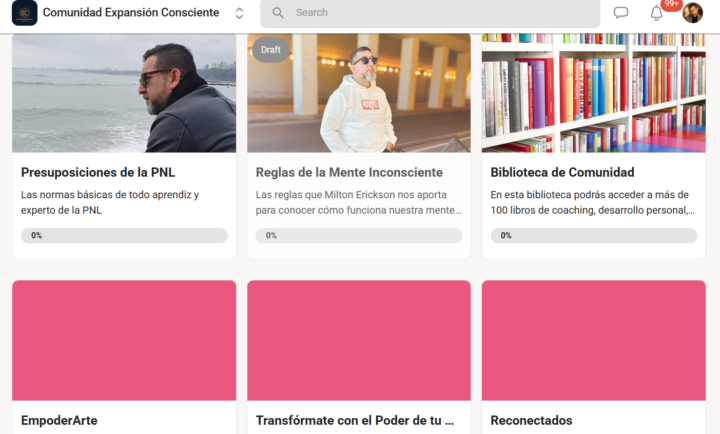This screenshot has width=720, height=434.
Task: Click text 'En esta biblioteca podrás acceder a más de'
Action: point(589,195)
